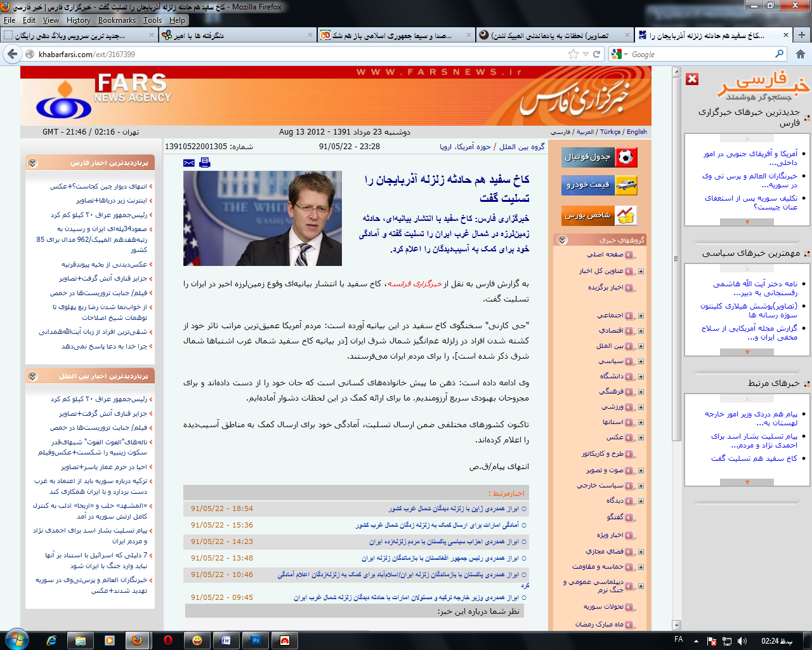Screen dimensions: 812x650
Task: Open the تحولات سوریه category link
Action: [603, 607]
